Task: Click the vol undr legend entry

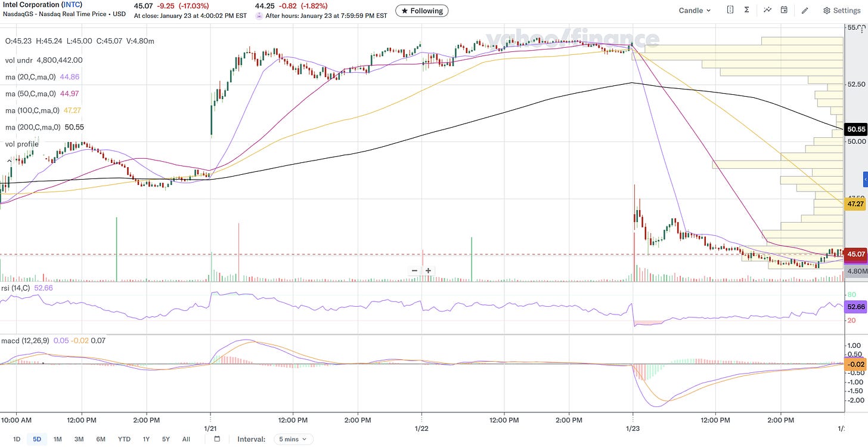Action: point(44,60)
